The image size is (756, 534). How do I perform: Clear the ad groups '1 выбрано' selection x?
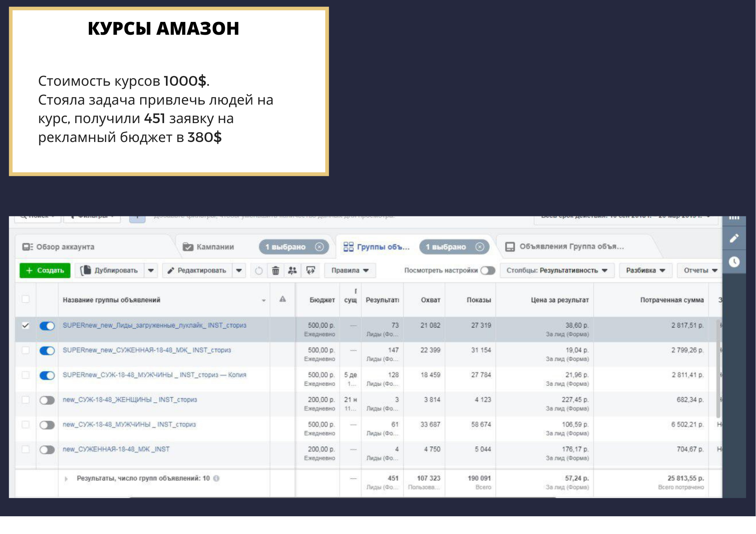click(x=480, y=247)
